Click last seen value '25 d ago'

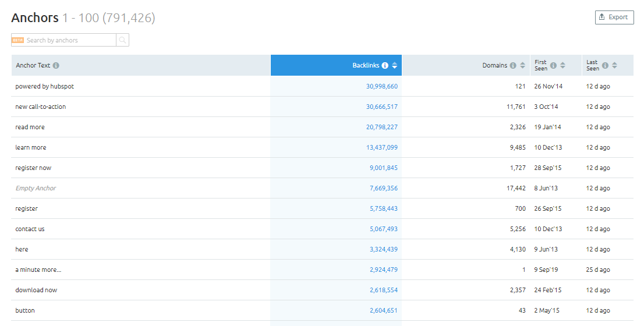click(598, 270)
